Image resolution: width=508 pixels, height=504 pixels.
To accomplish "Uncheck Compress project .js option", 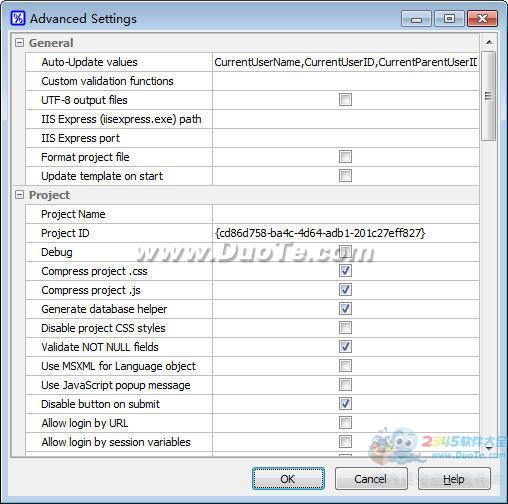I will pyautogui.click(x=345, y=289).
